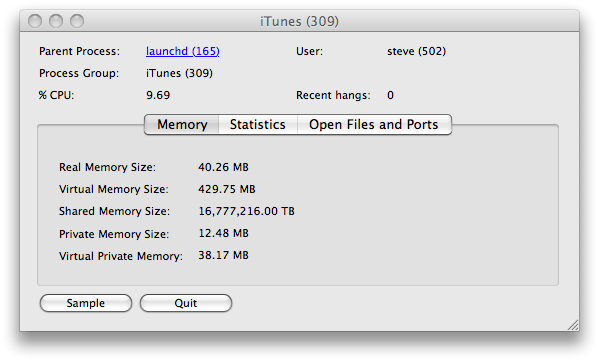Close the iTunes (309) window
Screen dimensions: 599x361
coord(35,21)
